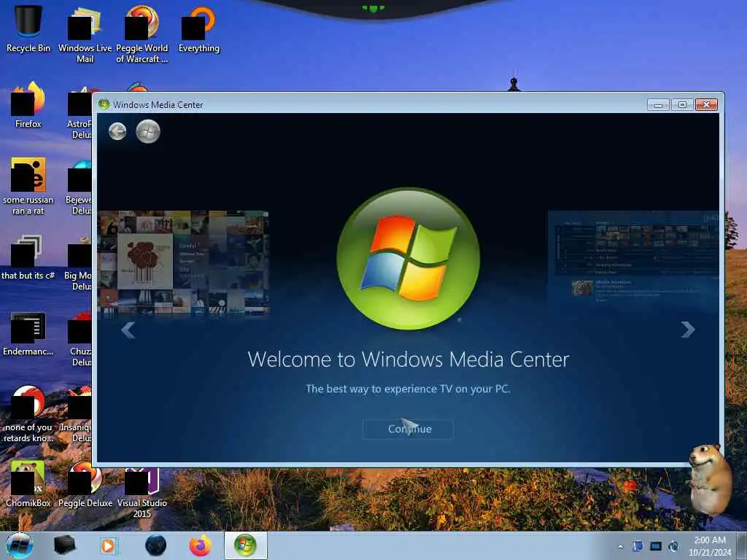Minimize the Windows Media Center window
Screen dimensions: 747x560
click(x=659, y=105)
